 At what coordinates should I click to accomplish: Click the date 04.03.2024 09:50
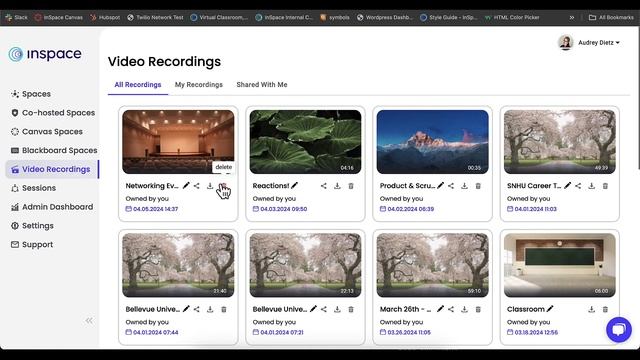283,209
